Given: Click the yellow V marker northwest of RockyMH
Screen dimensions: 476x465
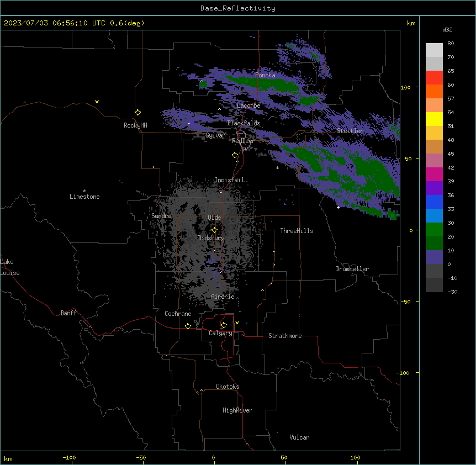Looking at the screenshot, I should pos(97,102).
